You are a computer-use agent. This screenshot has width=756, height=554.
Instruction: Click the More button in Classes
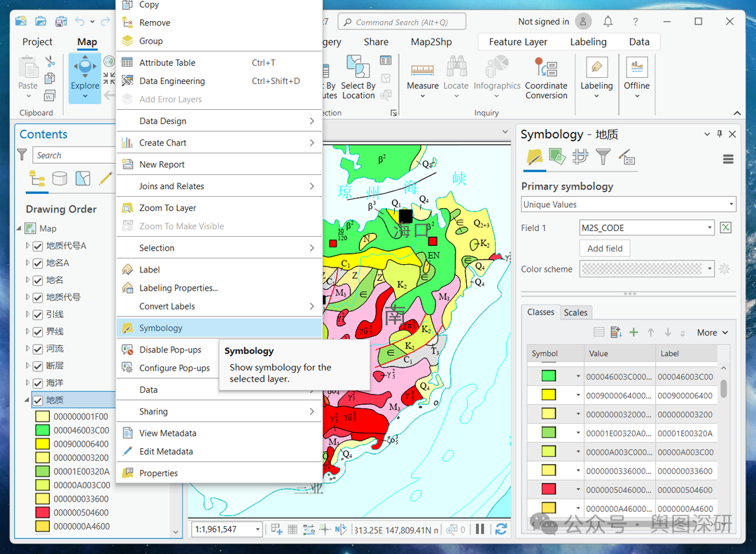click(x=713, y=333)
